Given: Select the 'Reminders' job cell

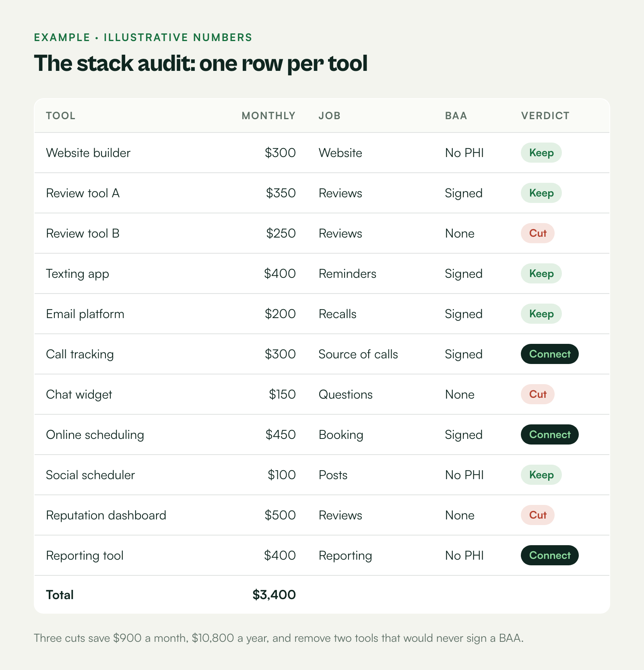Looking at the screenshot, I should click(x=347, y=274).
